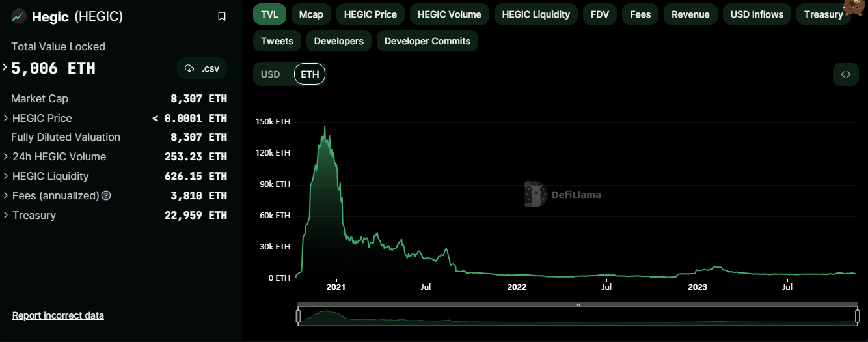The image size is (868, 342).
Task: Click the 3,810 ETH fees value
Action: pyautogui.click(x=198, y=195)
